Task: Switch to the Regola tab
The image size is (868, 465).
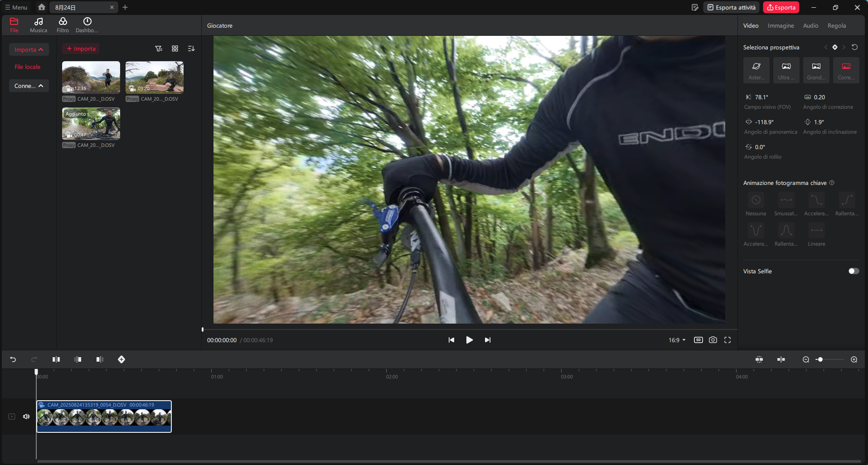Action: (x=837, y=26)
